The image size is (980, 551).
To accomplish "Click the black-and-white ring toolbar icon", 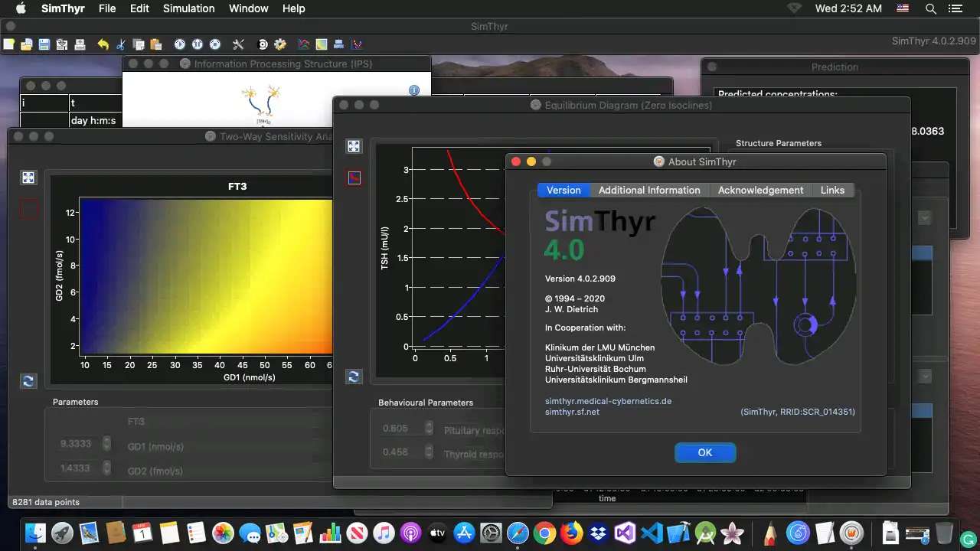I will pyautogui.click(x=263, y=44).
